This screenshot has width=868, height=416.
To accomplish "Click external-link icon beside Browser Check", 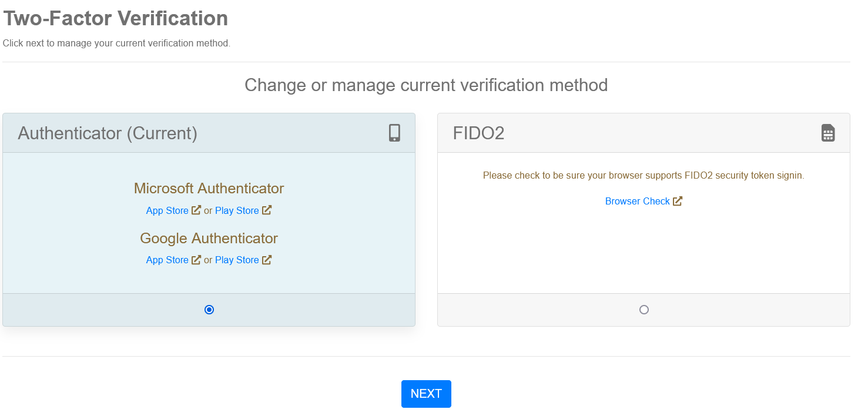I will click(x=678, y=201).
